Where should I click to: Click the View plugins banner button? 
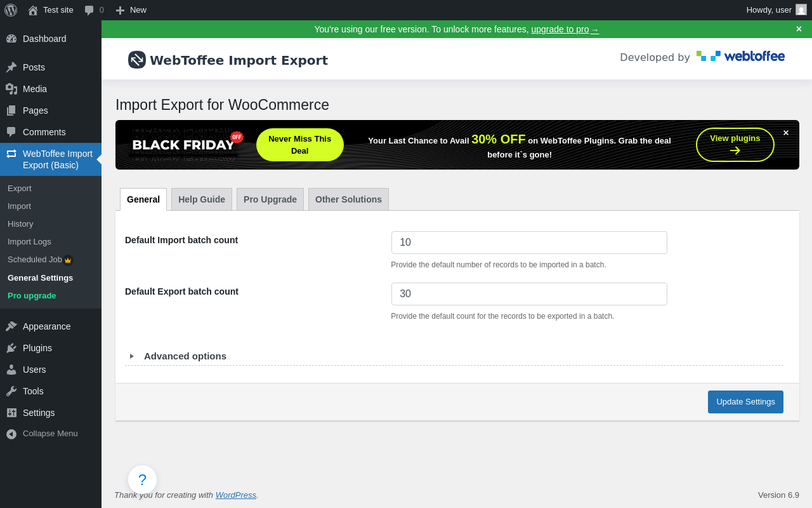[x=735, y=145]
